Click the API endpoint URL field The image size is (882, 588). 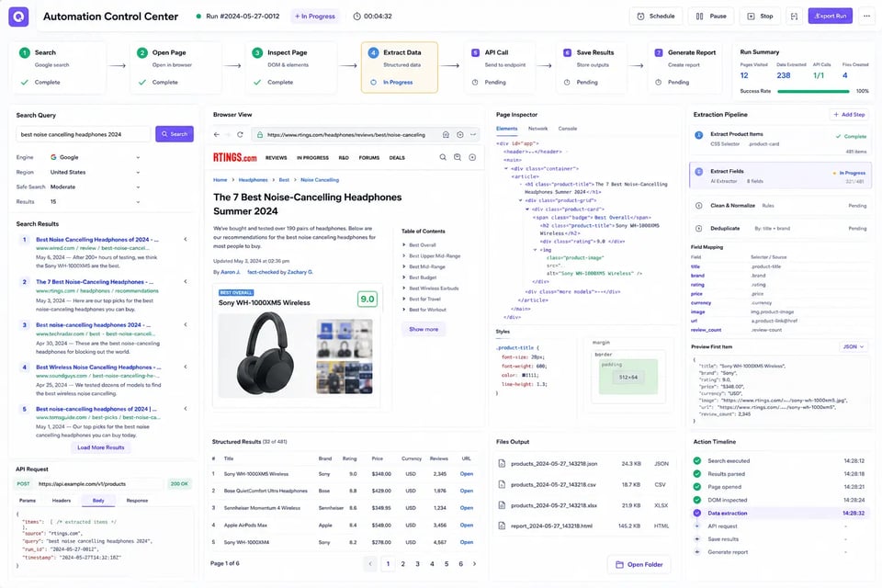[98, 484]
